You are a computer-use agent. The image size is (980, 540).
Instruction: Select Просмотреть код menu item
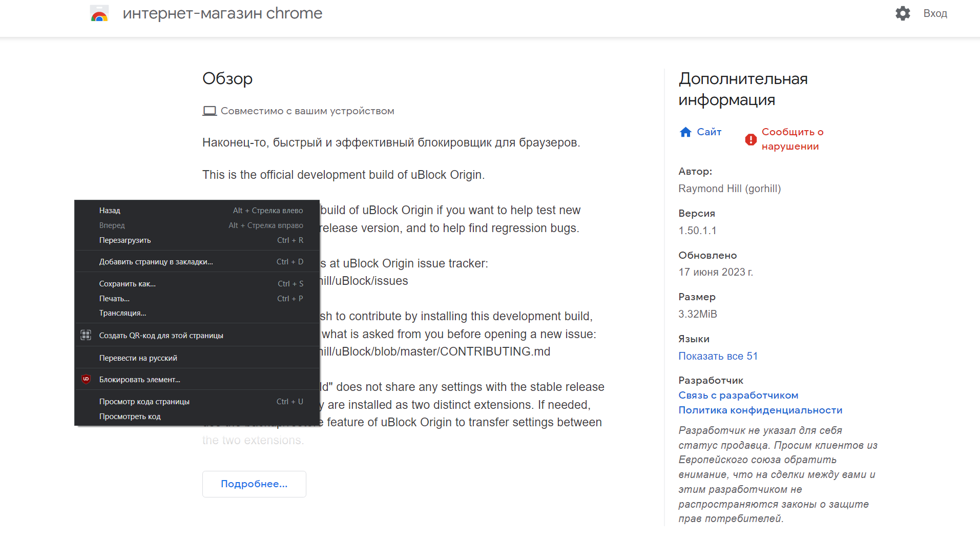pyautogui.click(x=197, y=417)
